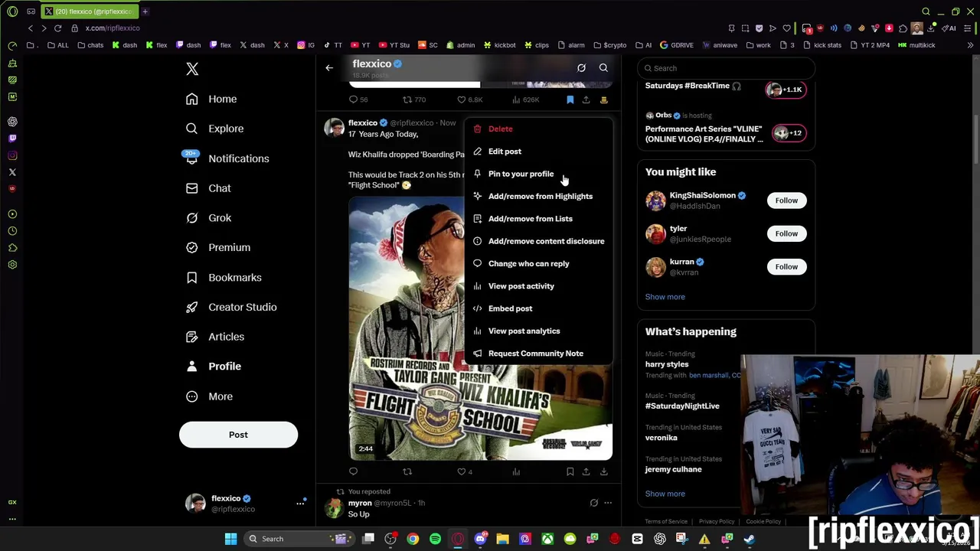Show more under You might like
The image size is (980, 551).
(665, 297)
